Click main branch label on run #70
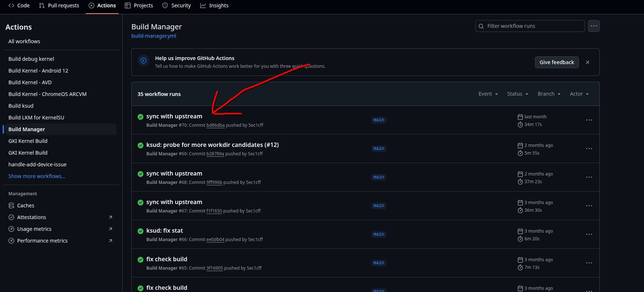The width and height of the screenshot is (644, 292). click(379, 120)
